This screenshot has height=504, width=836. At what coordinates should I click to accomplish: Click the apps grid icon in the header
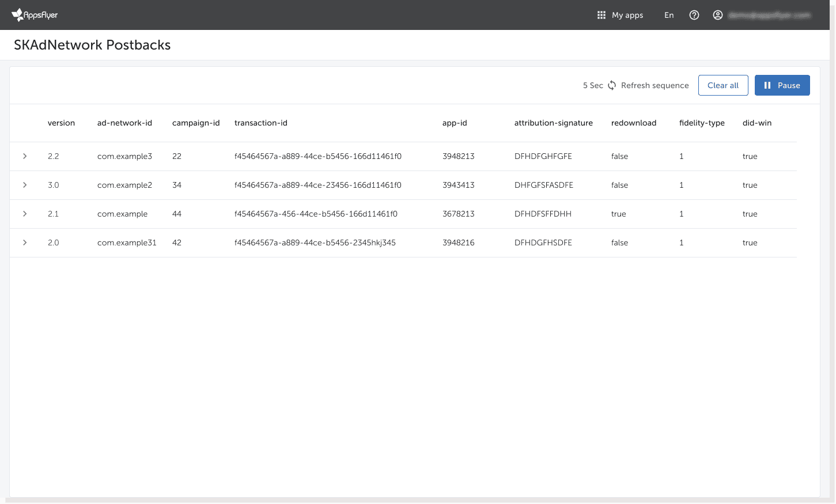(x=600, y=15)
